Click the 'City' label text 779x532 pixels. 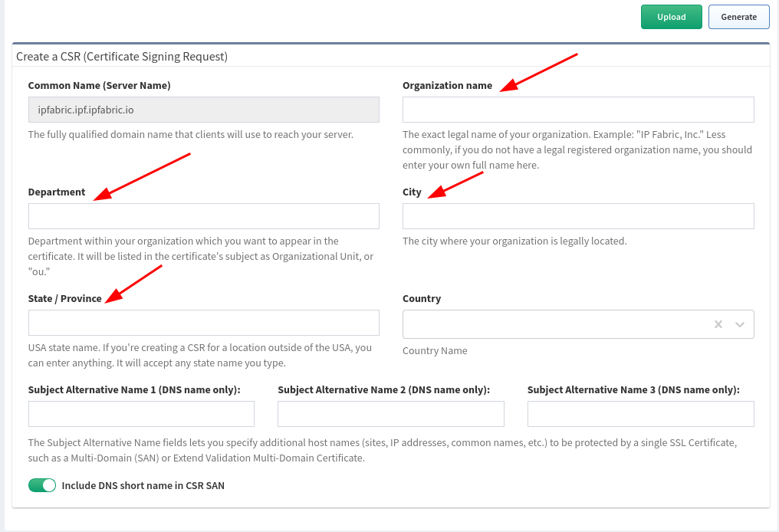point(412,192)
